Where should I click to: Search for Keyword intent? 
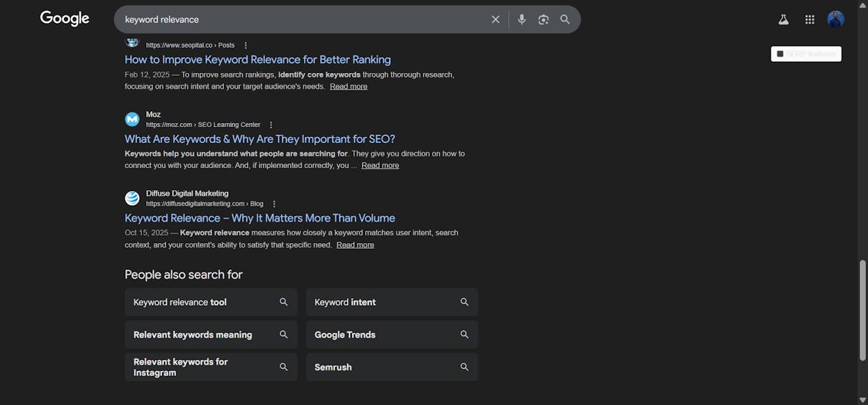[392, 302]
